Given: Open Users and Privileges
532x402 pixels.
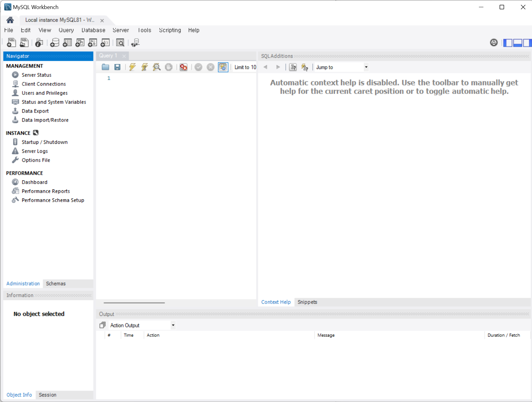Looking at the screenshot, I should 45,93.
